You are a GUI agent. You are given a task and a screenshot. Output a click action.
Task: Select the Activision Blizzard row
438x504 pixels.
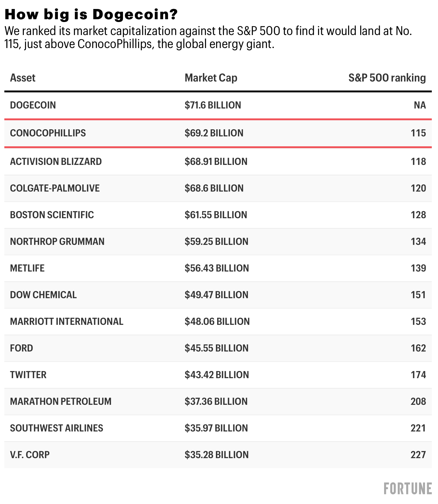click(x=56, y=161)
